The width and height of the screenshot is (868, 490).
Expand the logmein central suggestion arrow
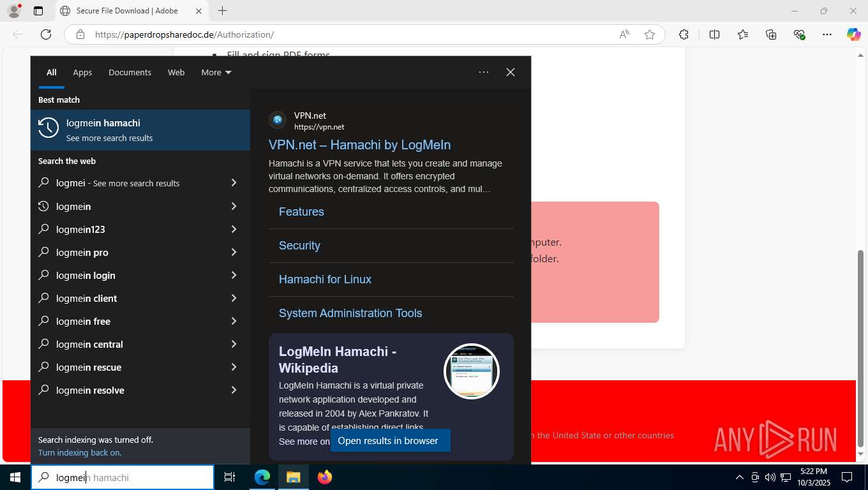tap(234, 344)
